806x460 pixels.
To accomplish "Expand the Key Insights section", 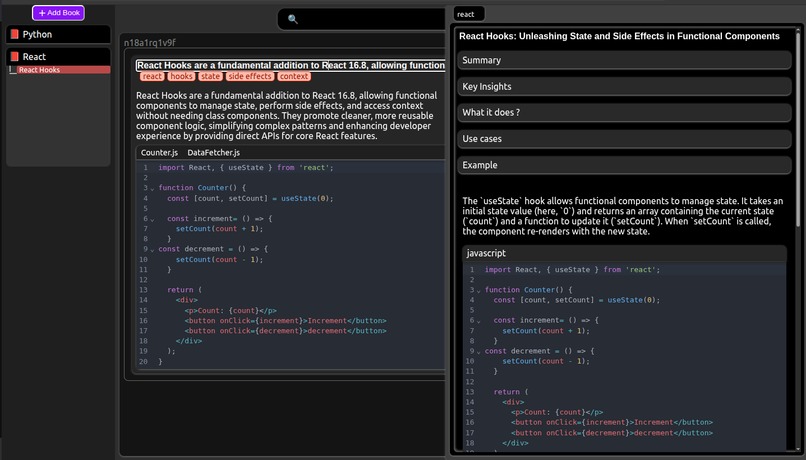I will (624, 86).
